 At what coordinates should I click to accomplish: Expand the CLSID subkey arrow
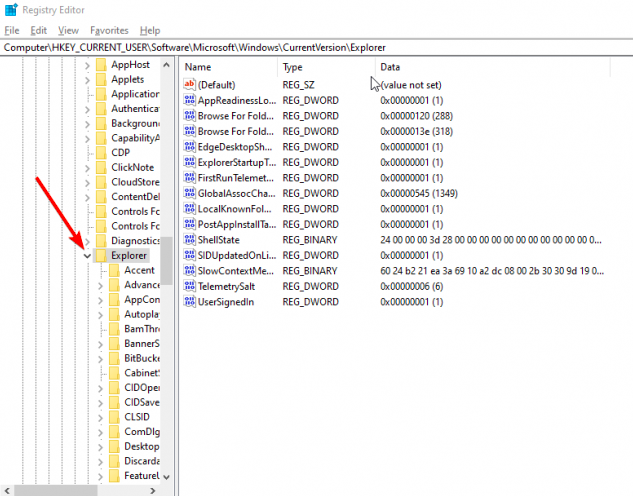point(99,417)
